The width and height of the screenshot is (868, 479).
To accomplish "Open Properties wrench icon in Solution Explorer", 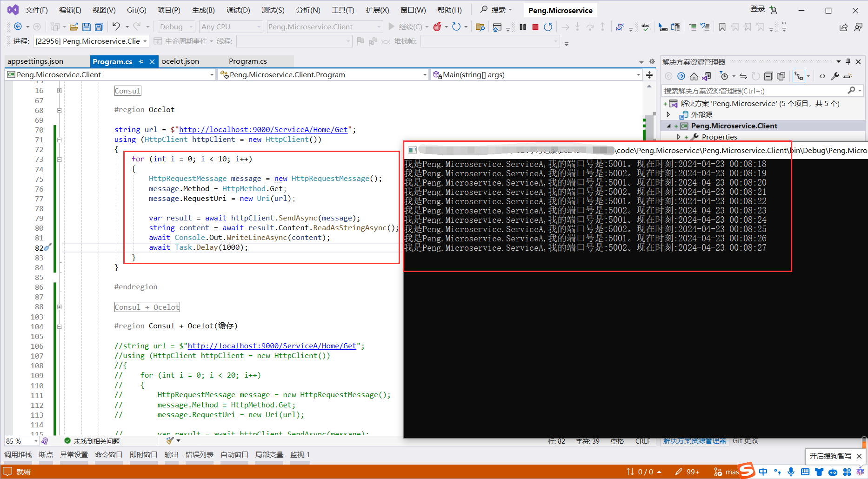I will click(x=835, y=76).
